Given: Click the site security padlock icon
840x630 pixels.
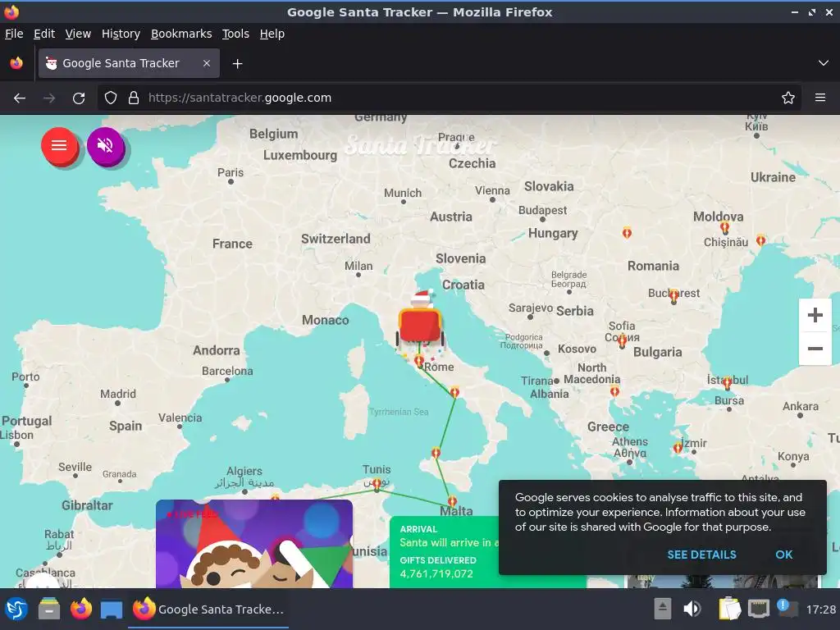Looking at the screenshot, I should (x=134, y=98).
